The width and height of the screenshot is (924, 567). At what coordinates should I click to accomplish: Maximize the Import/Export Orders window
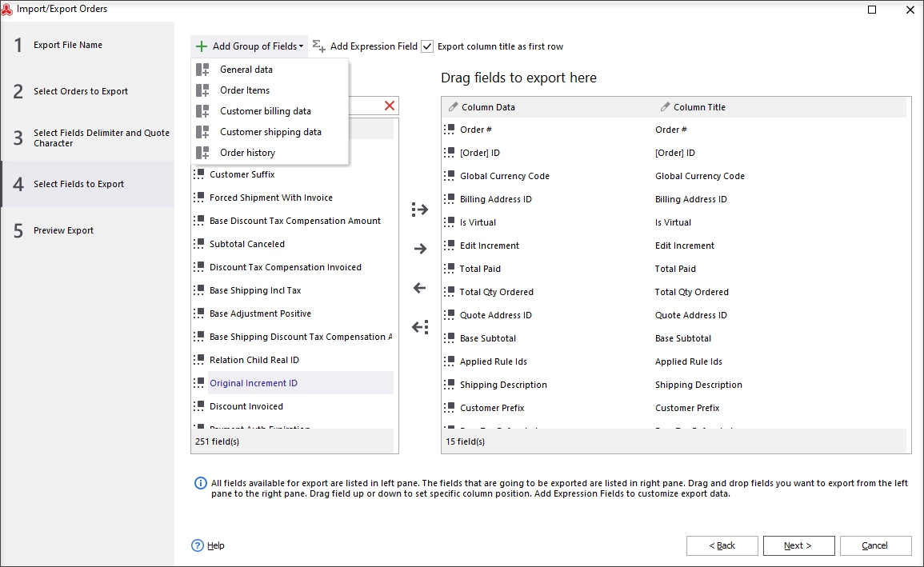[872, 10]
